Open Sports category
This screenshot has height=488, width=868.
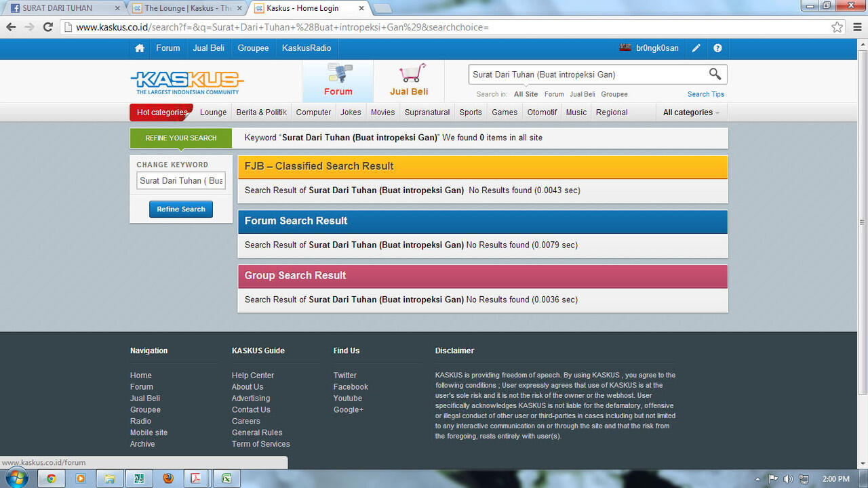pos(471,113)
